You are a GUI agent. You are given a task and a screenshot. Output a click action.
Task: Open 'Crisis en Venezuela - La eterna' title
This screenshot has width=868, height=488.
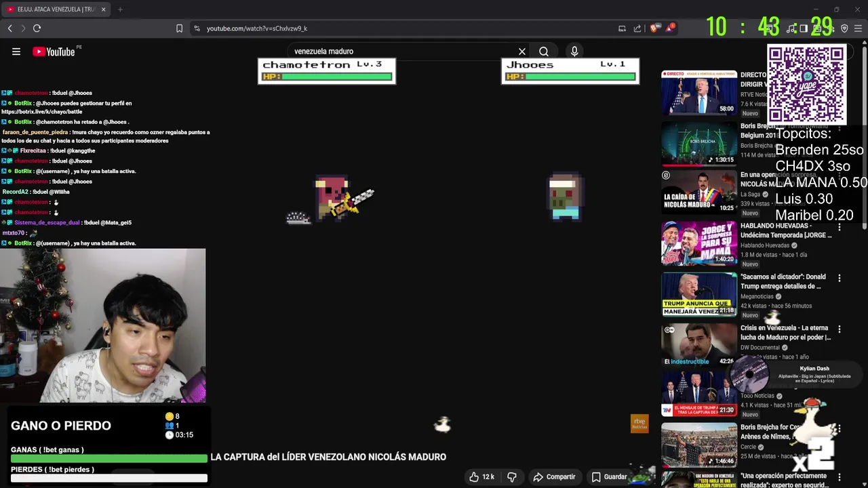785,333
